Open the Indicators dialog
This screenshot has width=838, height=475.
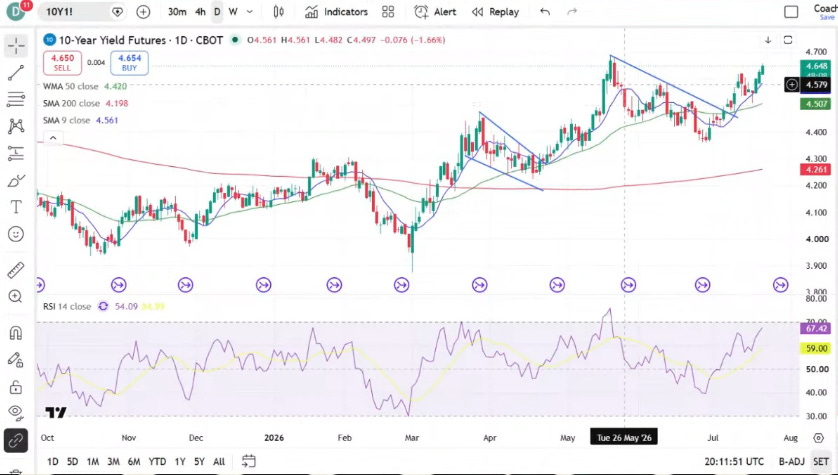pos(336,12)
